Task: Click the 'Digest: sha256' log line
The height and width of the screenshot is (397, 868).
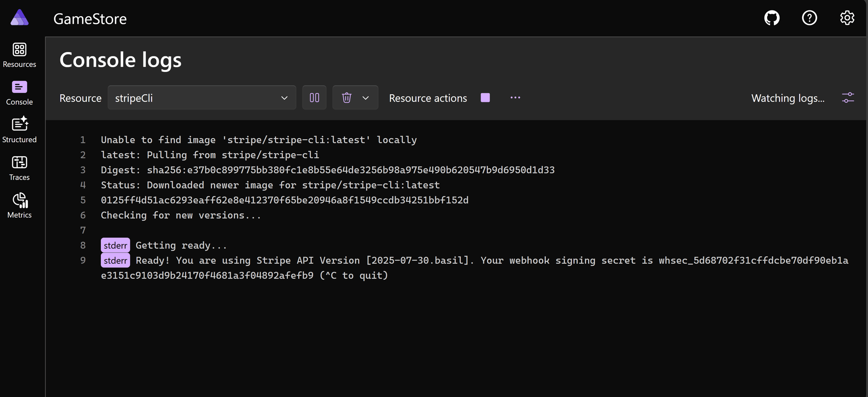Action: coord(328,170)
